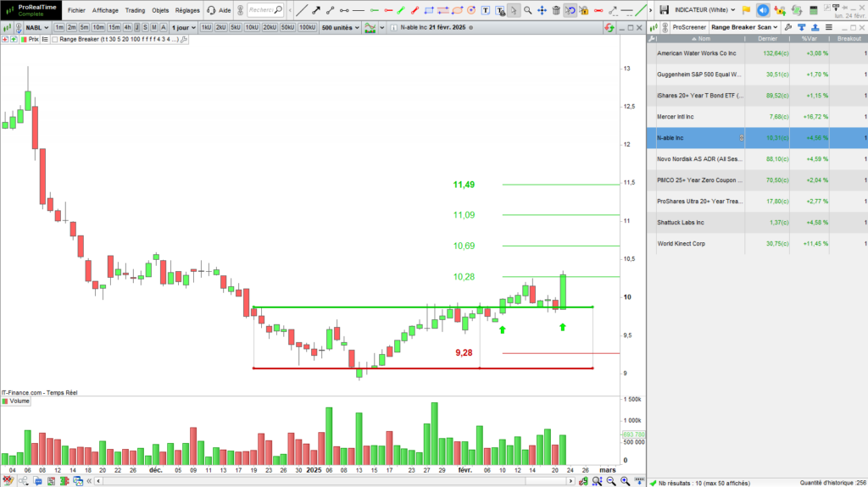Viewport: 868px width, 487px height.
Task: Click the Range Breaker indicator wrench icon
Action: click(x=184, y=39)
